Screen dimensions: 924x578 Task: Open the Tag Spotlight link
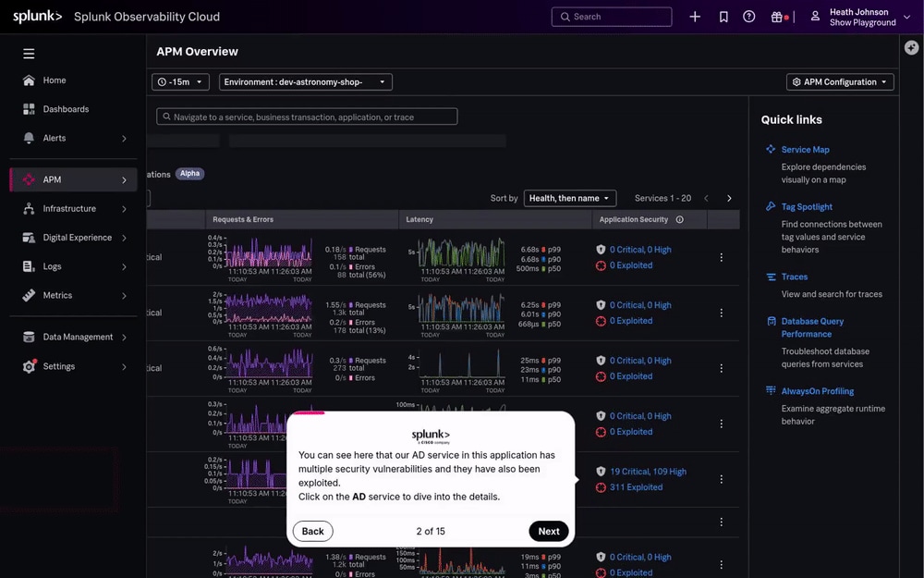[x=807, y=206]
